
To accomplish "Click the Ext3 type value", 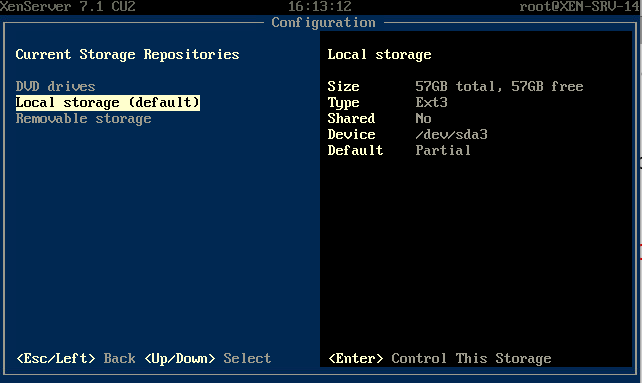I will point(431,102).
